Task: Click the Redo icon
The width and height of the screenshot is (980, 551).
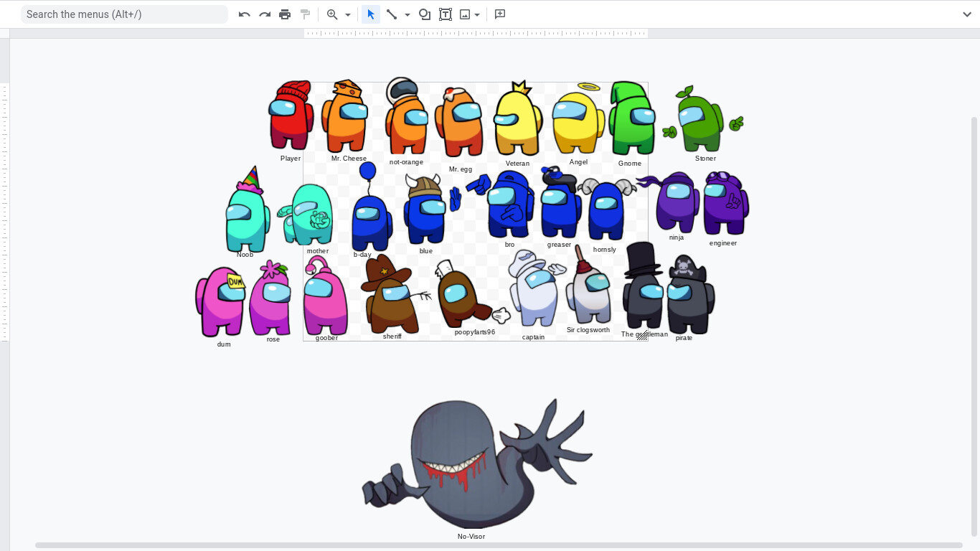Action: point(264,14)
